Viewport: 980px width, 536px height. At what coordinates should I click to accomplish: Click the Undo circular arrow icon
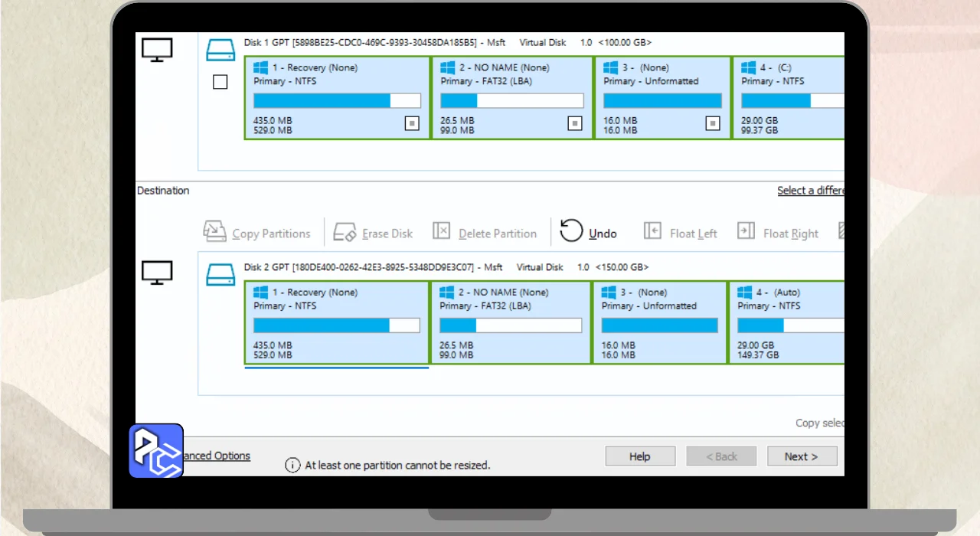pyautogui.click(x=571, y=230)
